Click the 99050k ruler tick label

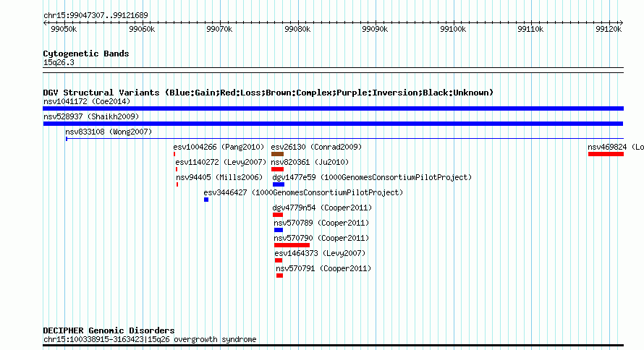64,29
